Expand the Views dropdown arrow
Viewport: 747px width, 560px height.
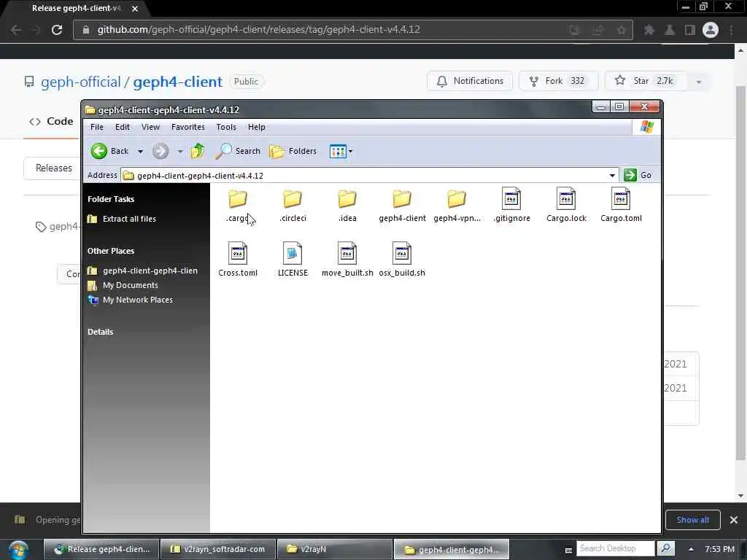pos(351,152)
